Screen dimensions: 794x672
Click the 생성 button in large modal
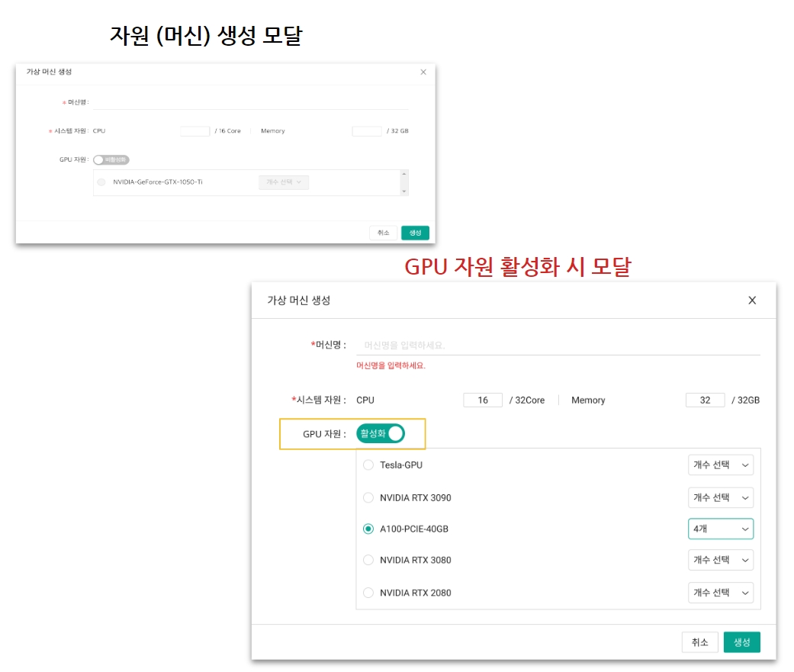741,642
